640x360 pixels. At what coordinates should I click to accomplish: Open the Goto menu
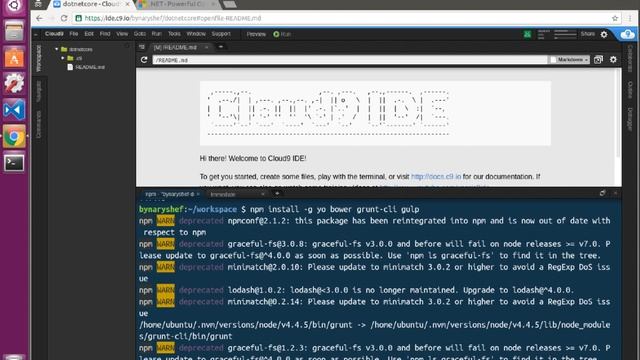tap(140, 34)
